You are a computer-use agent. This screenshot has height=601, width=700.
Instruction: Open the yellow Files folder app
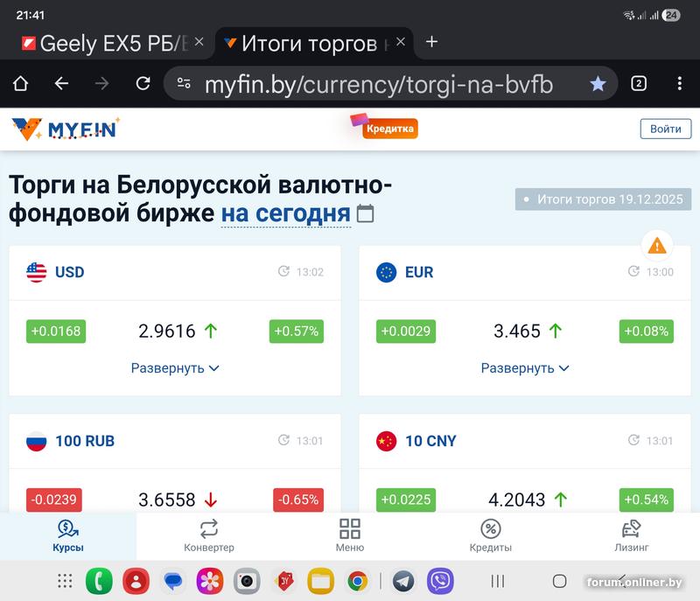click(x=320, y=581)
